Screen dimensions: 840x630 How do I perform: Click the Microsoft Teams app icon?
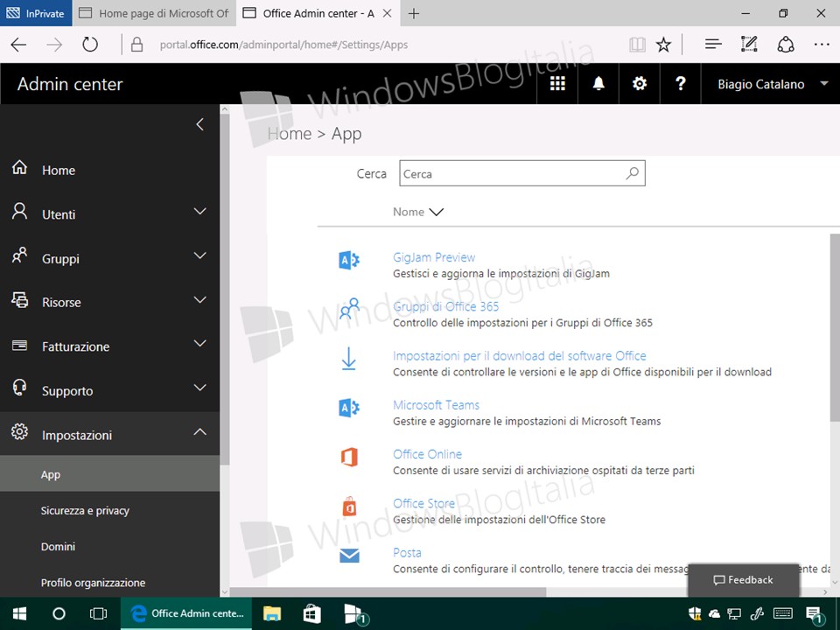point(349,408)
